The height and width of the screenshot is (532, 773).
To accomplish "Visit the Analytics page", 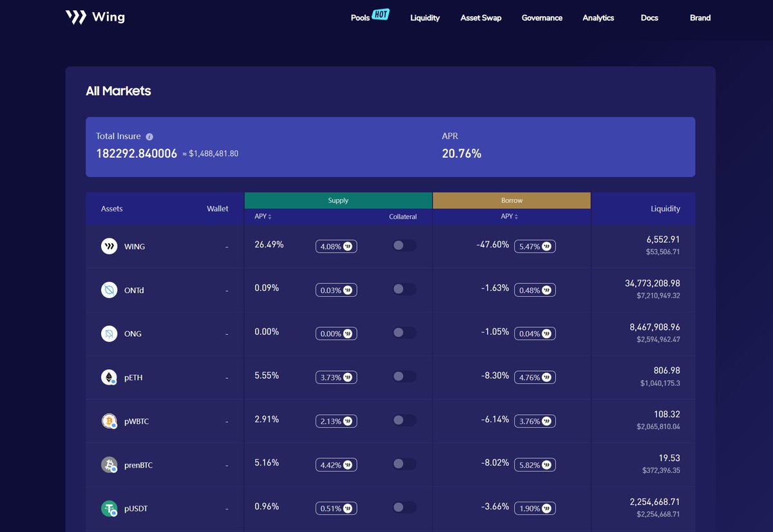I will coord(598,18).
